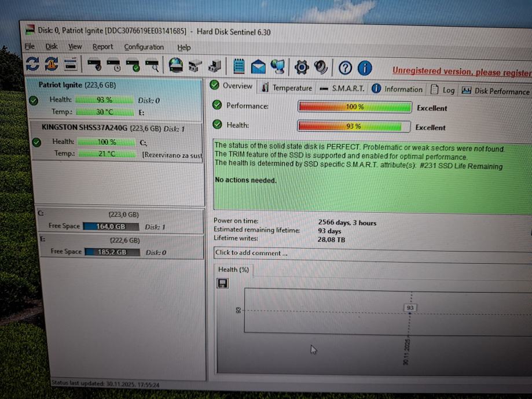The image size is (532, 399).
Task: Click KINGSTON Temp 21 °C bar
Action: 107,154
